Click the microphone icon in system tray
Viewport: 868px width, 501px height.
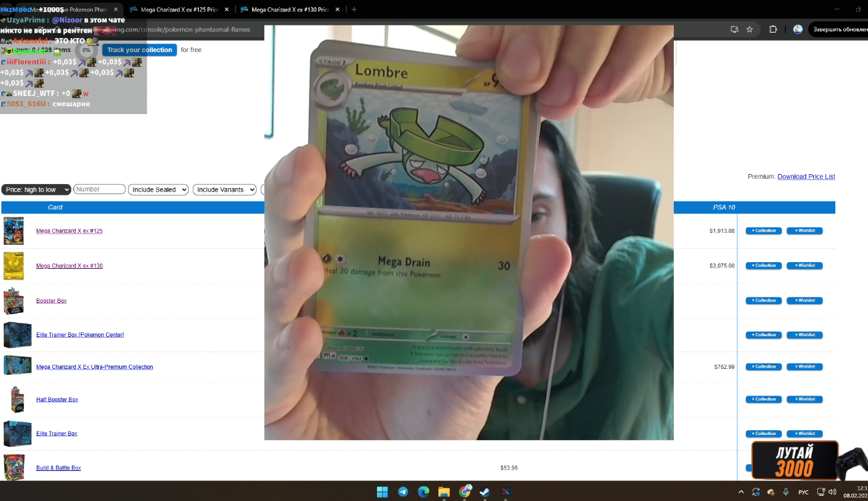(786, 492)
